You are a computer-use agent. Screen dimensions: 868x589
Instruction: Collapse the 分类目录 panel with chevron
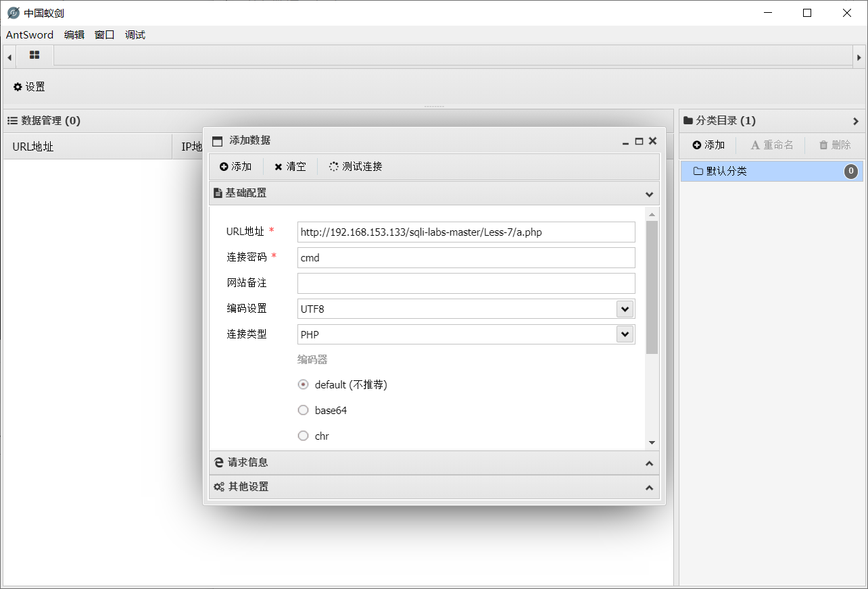tap(856, 122)
